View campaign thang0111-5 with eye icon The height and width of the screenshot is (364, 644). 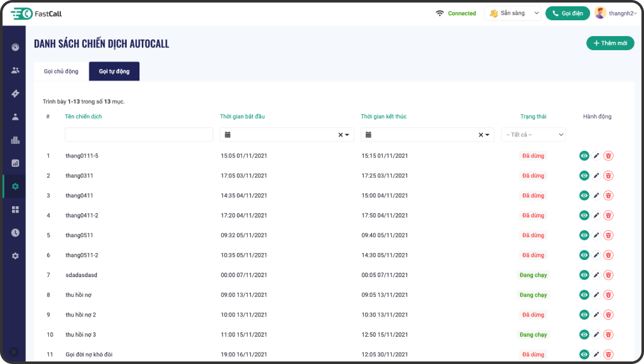584,156
